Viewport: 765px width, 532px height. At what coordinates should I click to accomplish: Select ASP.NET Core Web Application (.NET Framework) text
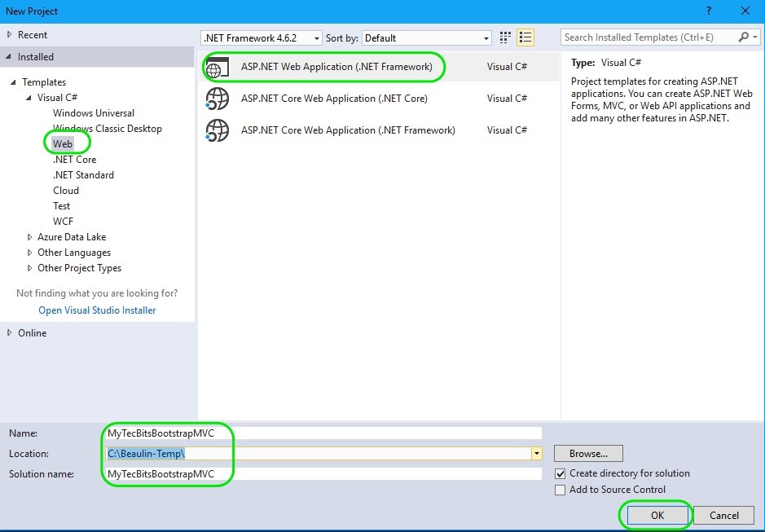348,130
